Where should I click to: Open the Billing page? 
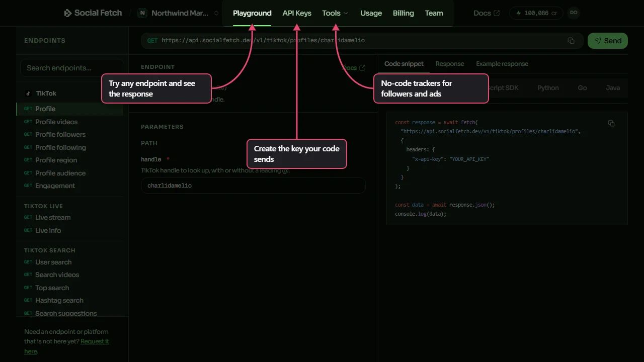click(x=404, y=13)
